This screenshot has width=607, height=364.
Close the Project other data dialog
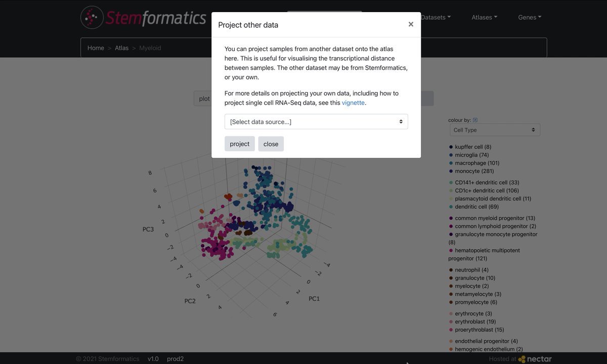pyautogui.click(x=411, y=24)
